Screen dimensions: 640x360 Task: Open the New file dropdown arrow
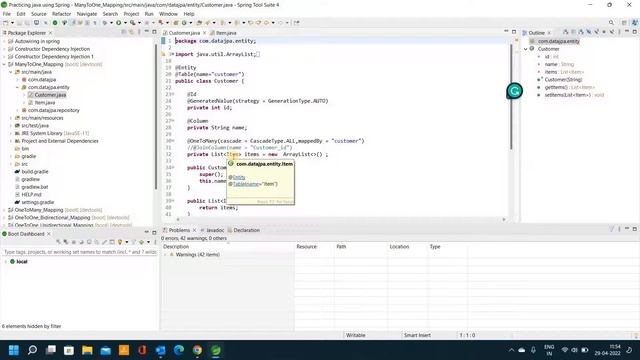pyautogui.click(x=12, y=23)
